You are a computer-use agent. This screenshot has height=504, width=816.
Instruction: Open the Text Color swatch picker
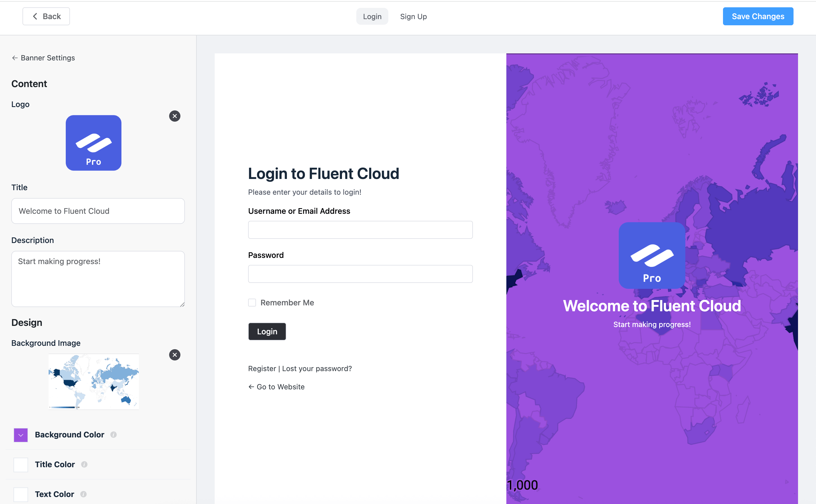(x=21, y=494)
